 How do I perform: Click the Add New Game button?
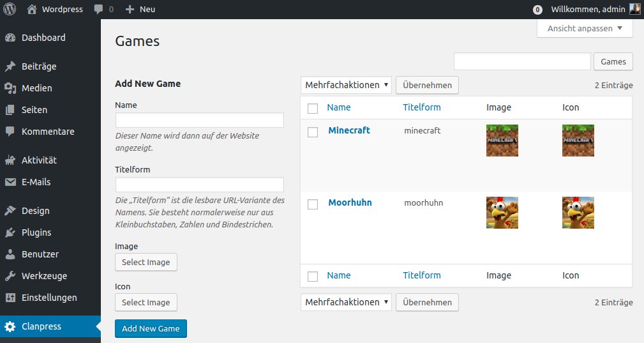[x=151, y=328]
